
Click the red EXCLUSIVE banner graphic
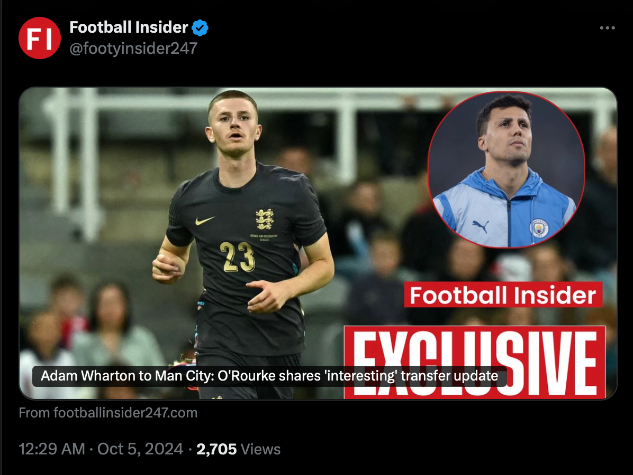[475, 362]
